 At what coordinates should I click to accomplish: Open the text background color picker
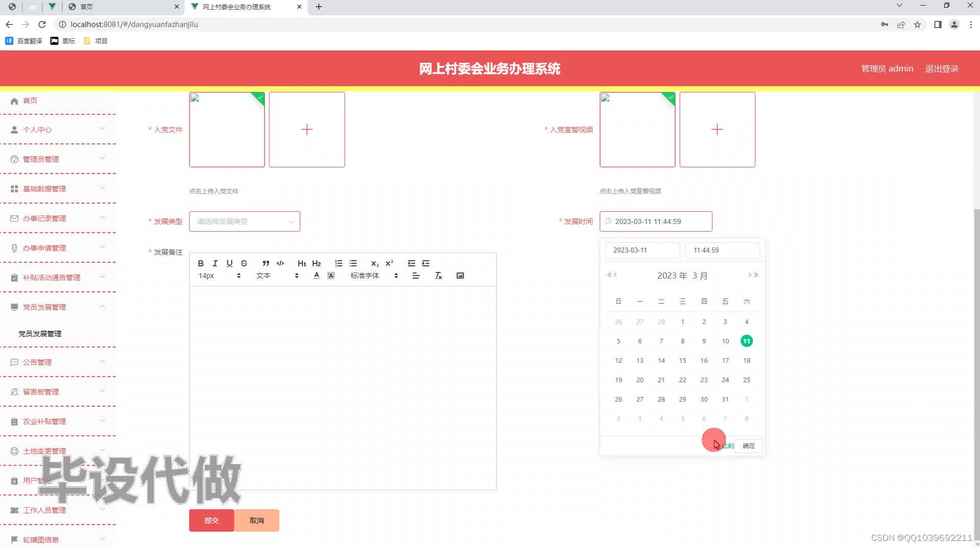click(x=331, y=276)
